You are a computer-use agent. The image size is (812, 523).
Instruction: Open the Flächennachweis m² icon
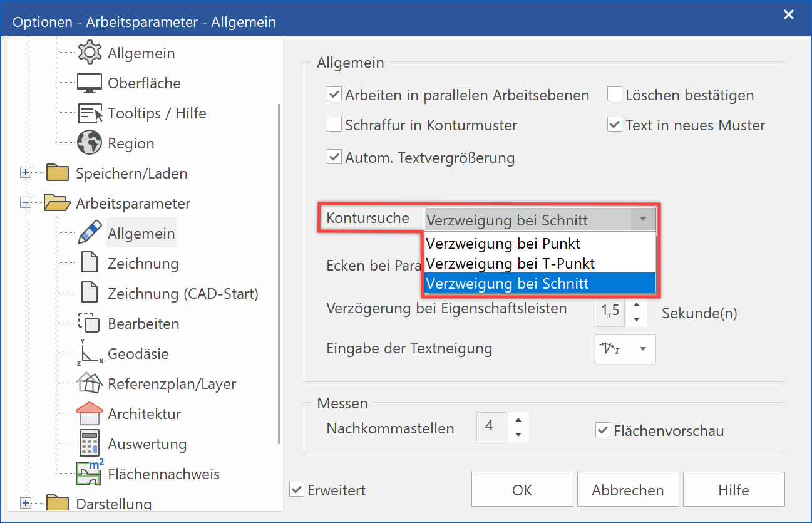[x=89, y=474]
